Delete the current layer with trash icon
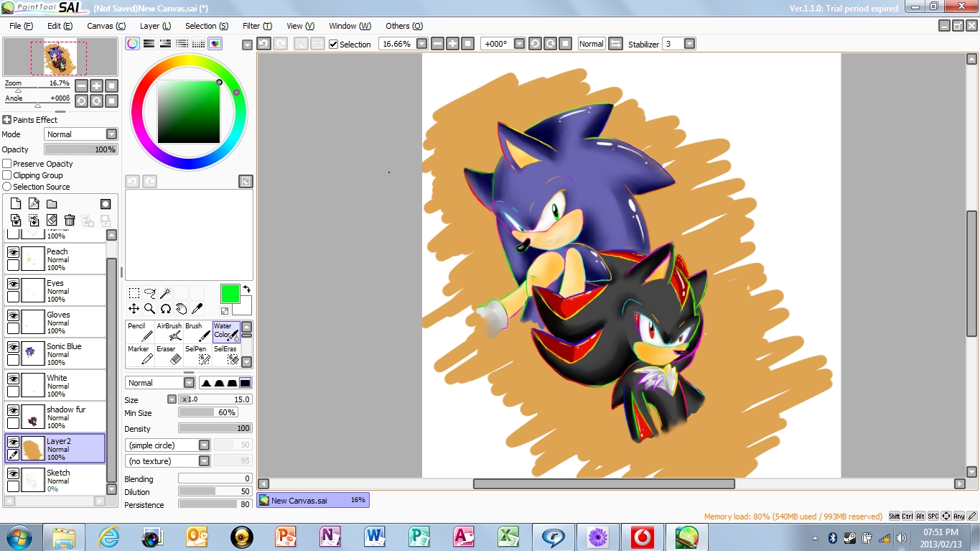The height and width of the screenshot is (551, 980). click(x=70, y=221)
